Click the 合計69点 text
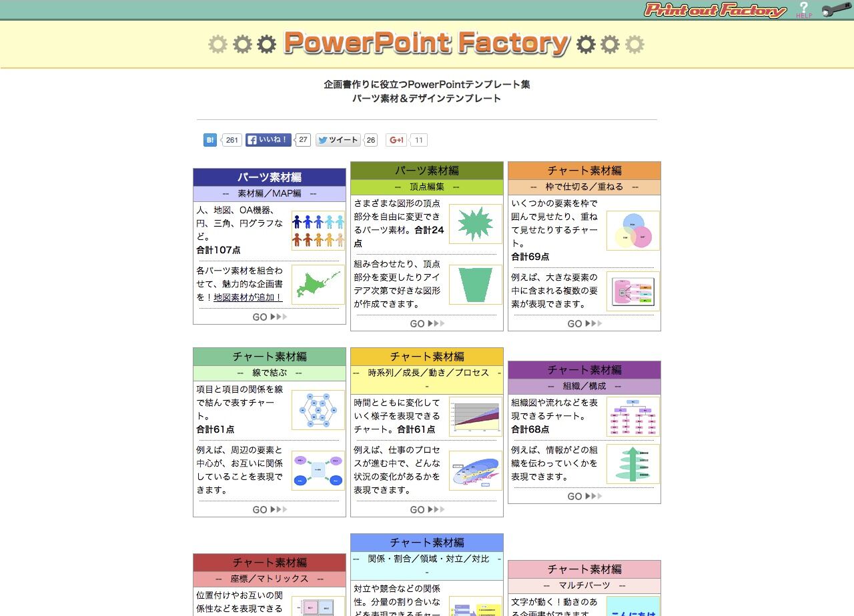 [x=530, y=257]
